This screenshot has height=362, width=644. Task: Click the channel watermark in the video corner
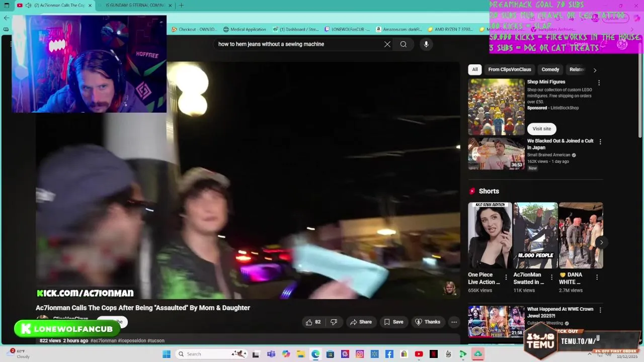449,288
